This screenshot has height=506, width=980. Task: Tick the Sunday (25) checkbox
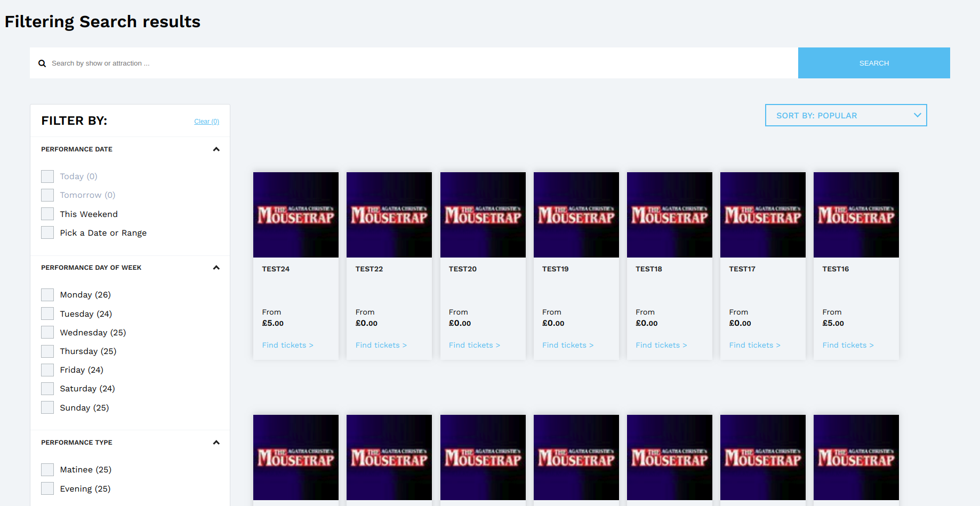[x=47, y=407]
